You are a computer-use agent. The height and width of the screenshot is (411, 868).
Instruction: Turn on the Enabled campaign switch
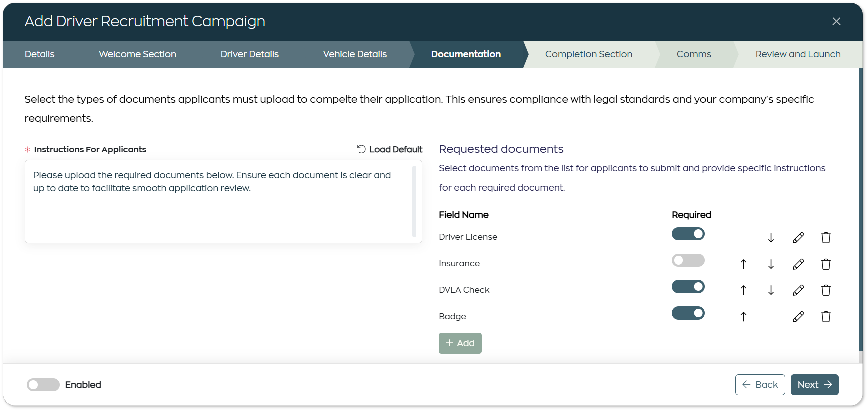point(43,385)
